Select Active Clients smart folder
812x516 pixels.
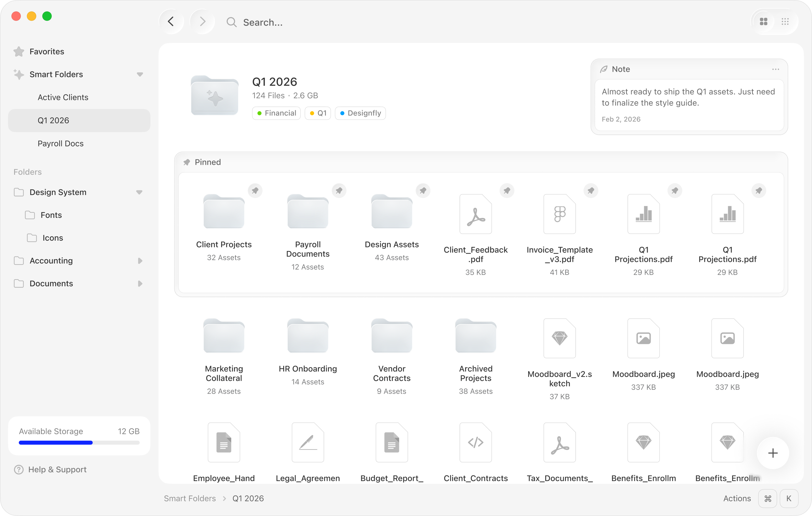coord(63,97)
